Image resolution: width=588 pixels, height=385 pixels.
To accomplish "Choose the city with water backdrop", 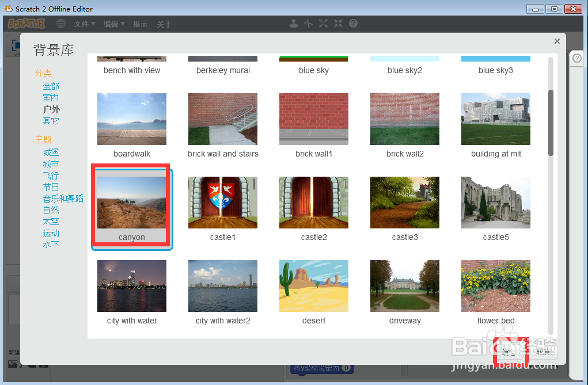I will coord(132,292).
